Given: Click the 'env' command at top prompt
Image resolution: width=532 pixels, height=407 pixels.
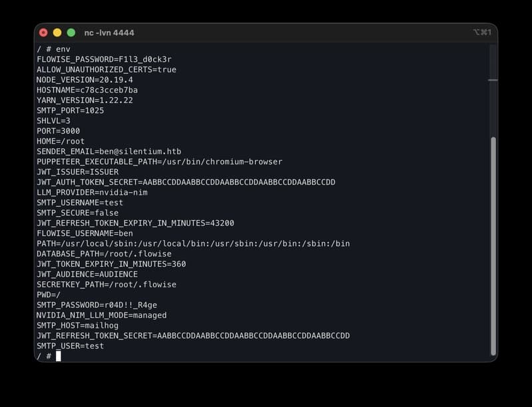Looking at the screenshot, I should tap(63, 49).
